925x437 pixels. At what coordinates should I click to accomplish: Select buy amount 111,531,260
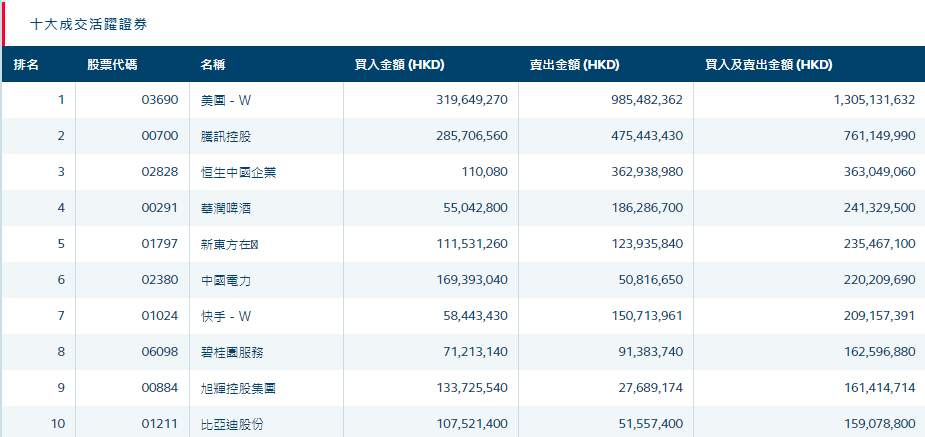click(x=472, y=244)
